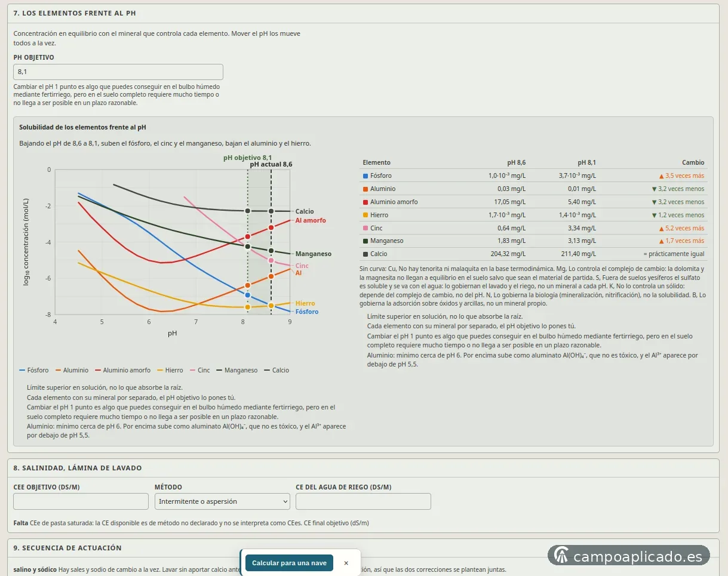
Task: Click the "Al amorfo" curve end label
Action: pyautogui.click(x=311, y=221)
